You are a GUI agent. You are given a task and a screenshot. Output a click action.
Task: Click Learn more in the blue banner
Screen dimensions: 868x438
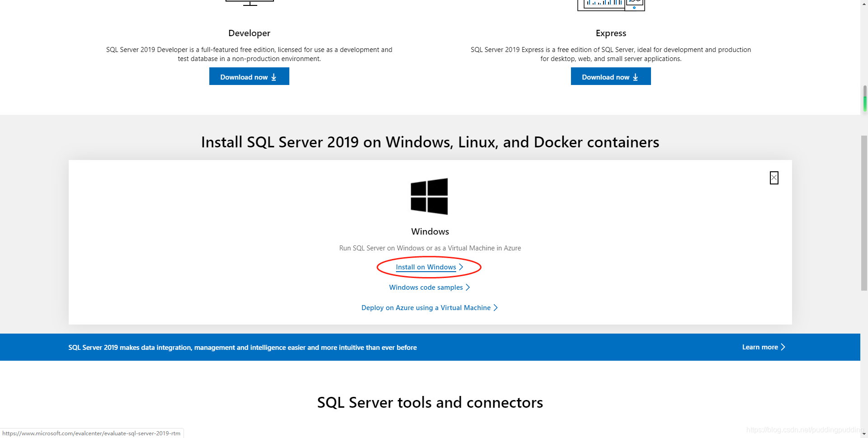click(x=764, y=347)
